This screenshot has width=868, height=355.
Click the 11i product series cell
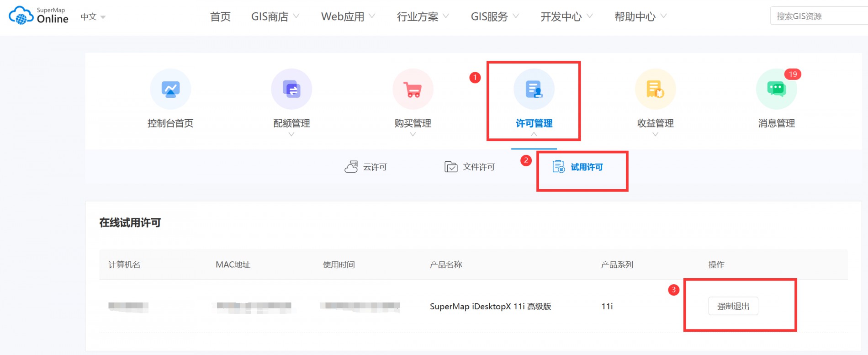tap(607, 306)
